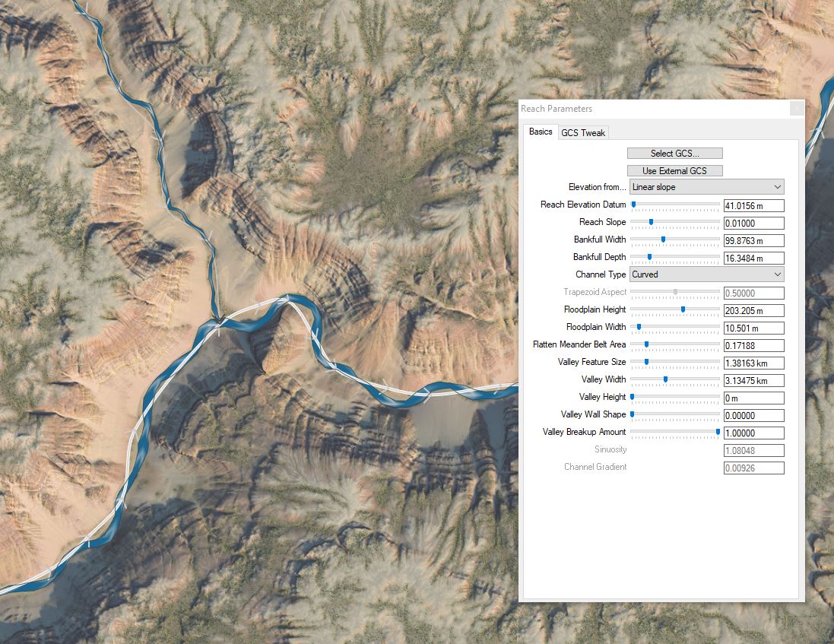Focus the Valley Height input field

pyautogui.click(x=753, y=398)
